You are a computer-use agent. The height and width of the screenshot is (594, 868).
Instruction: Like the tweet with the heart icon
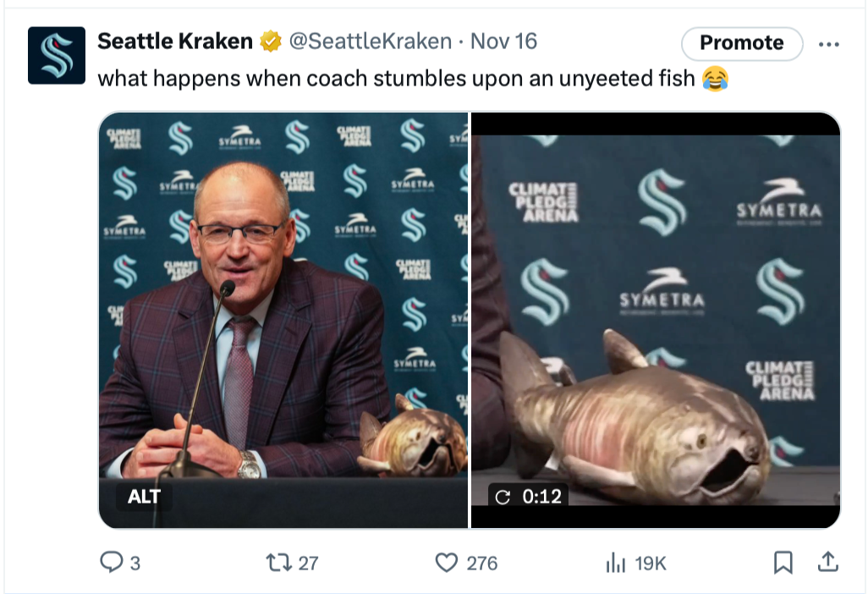tap(446, 563)
